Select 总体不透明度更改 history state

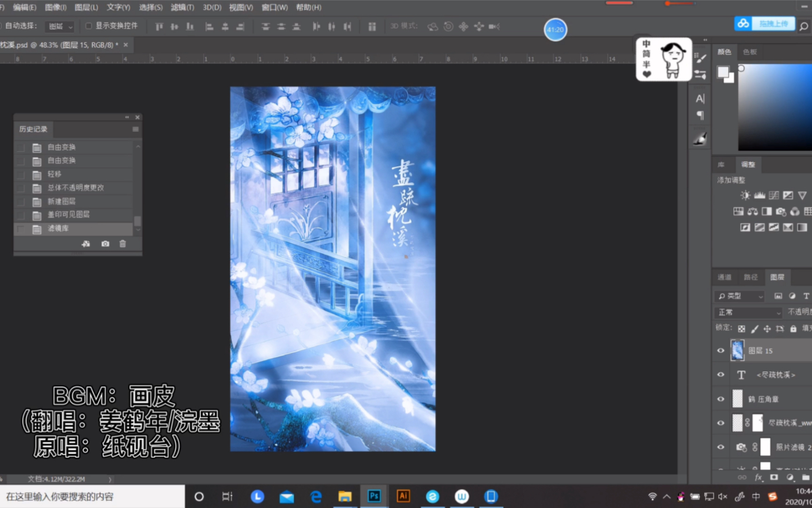coord(76,188)
